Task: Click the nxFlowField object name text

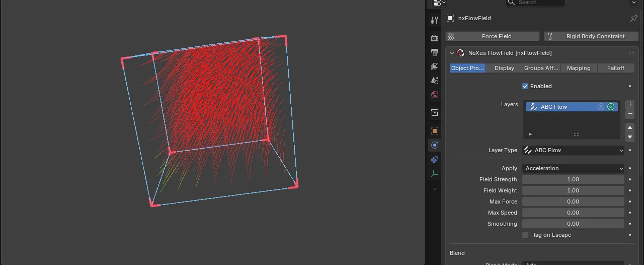Action: tap(474, 18)
